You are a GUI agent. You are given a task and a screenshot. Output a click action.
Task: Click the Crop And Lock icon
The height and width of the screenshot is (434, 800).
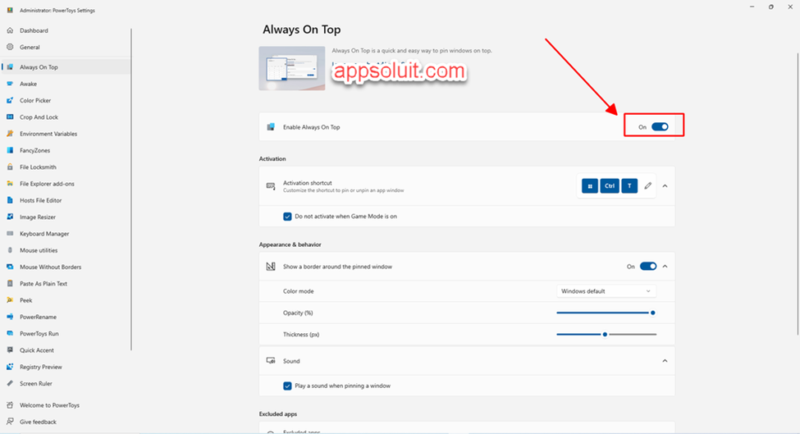(10, 117)
